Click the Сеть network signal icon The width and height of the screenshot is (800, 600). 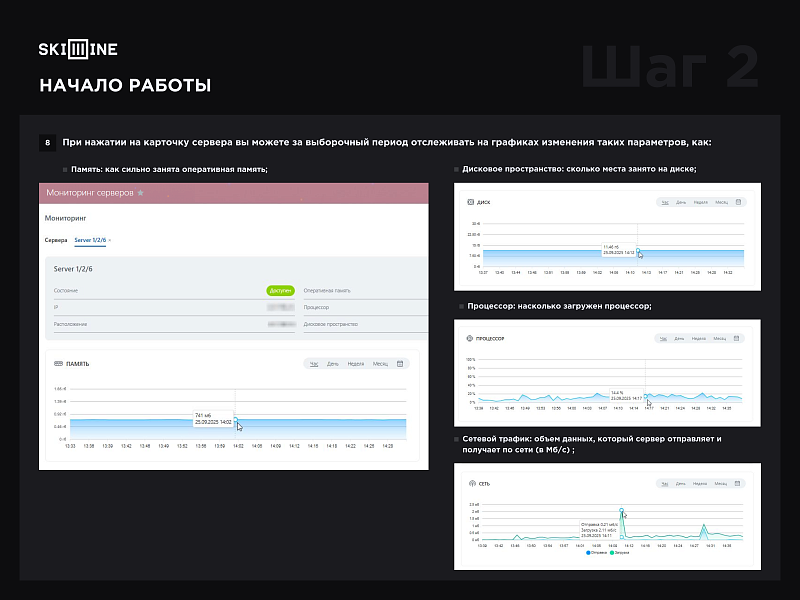[470, 484]
